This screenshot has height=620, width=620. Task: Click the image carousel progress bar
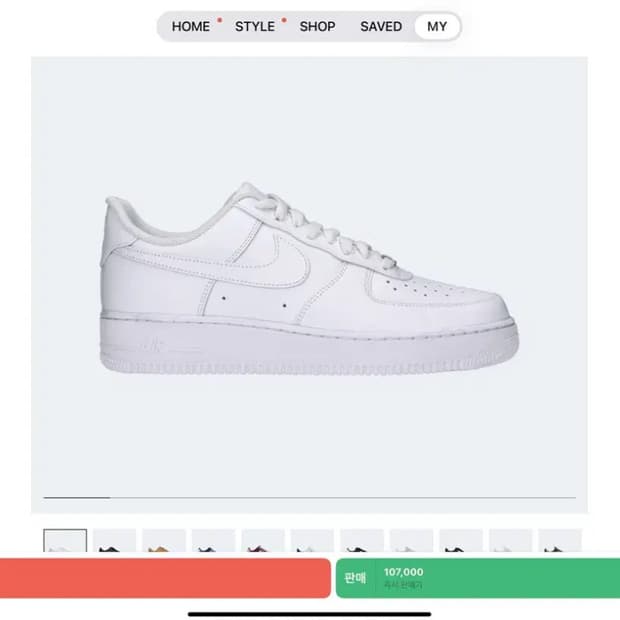click(x=310, y=497)
